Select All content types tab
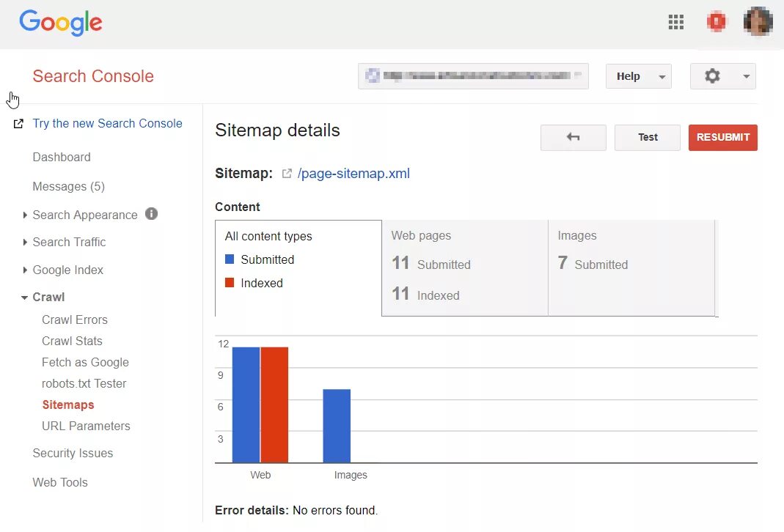 298,268
